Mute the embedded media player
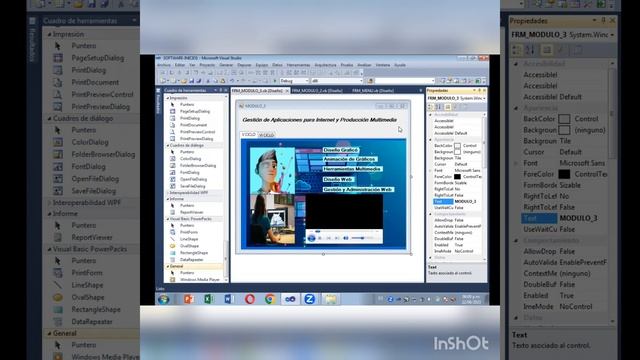This screenshot has height=360, width=640. pos(346,238)
